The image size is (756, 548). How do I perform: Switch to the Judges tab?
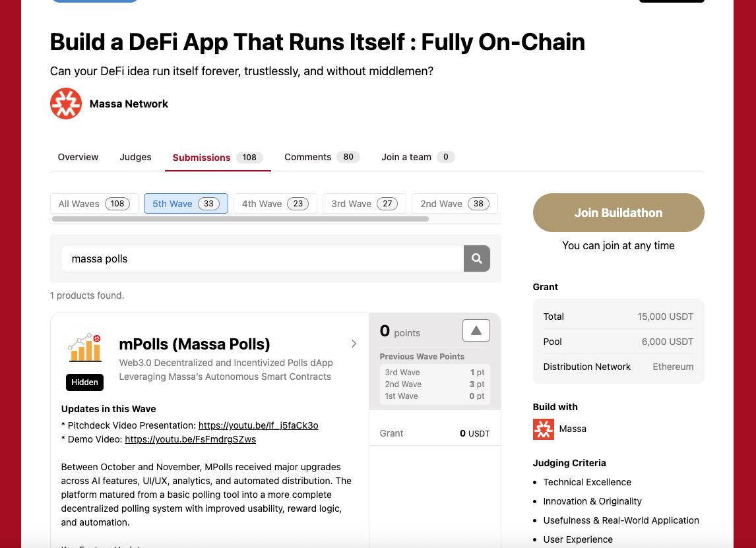(x=135, y=157)
